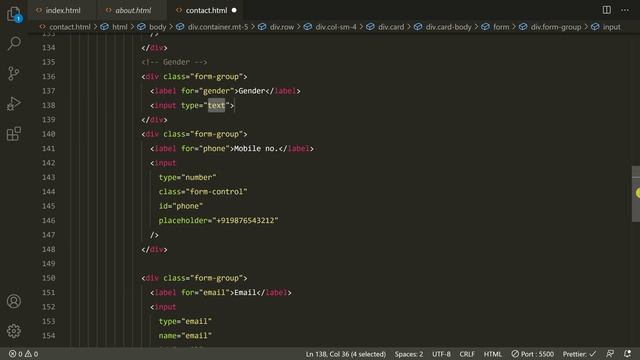The image size is (640, 360).
Task: Show errors and warnings problems panel
Action: 23,354
